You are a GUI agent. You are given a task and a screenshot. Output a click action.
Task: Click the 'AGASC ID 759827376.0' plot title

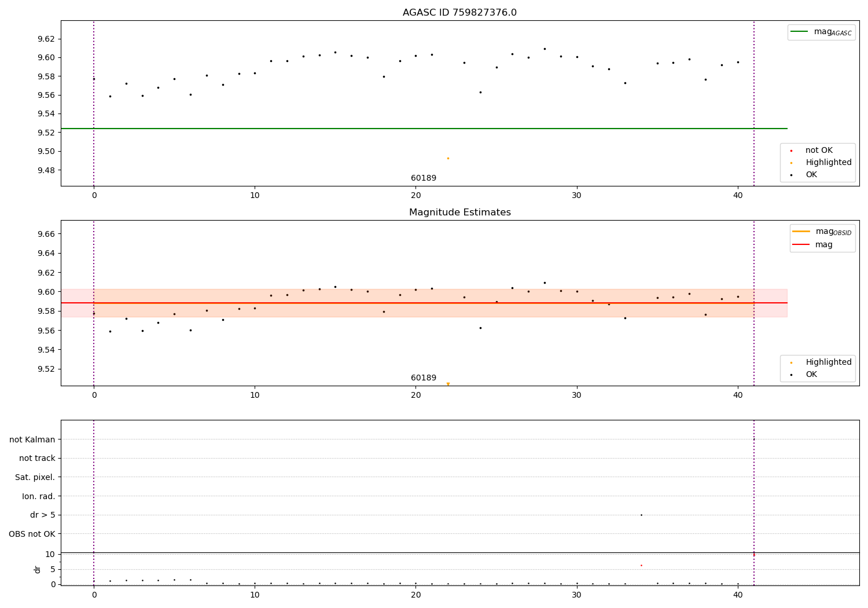459,13
